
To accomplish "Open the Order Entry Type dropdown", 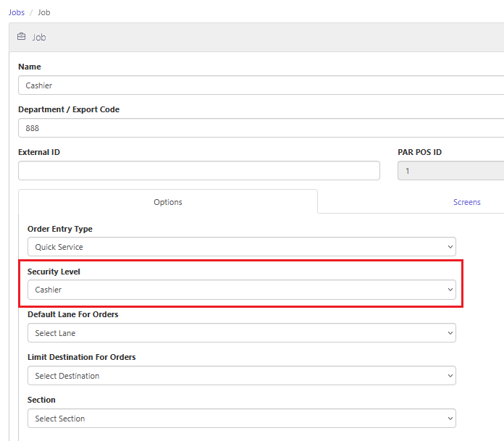I will click(242, 247).
